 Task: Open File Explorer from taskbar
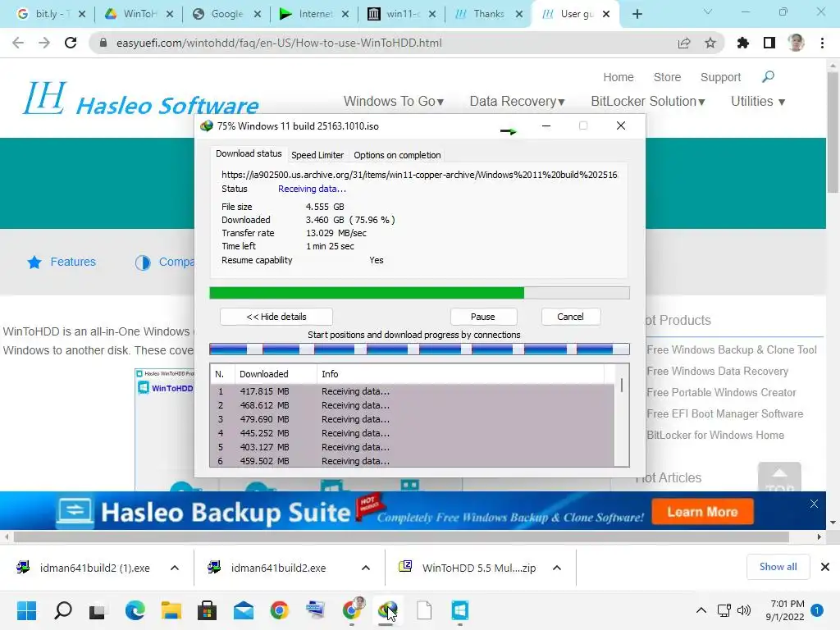tap(171, 610)
